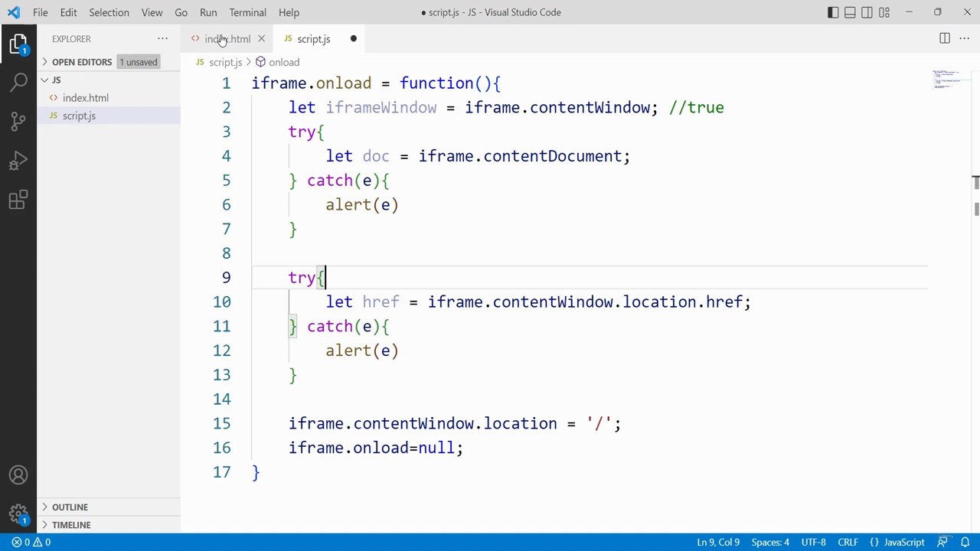Viewport: 980px width, 551px height.
Task: Close the index.html tab
Action: point(261,39)
